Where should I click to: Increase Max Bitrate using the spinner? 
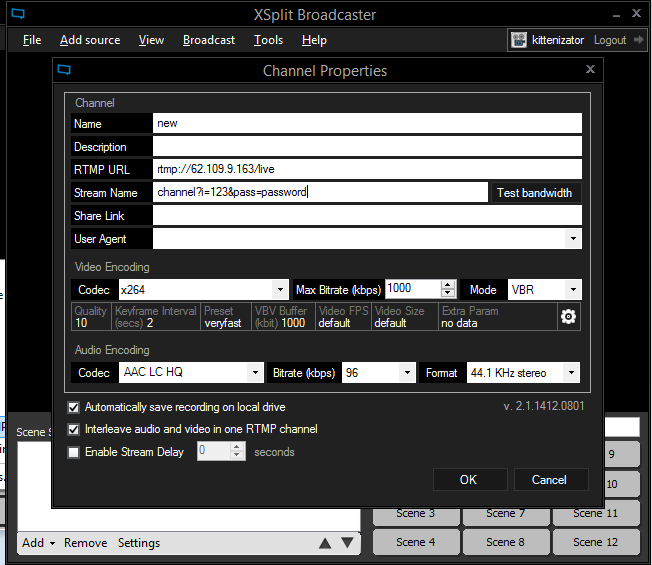pyautogui.click(x=449, y=285)
